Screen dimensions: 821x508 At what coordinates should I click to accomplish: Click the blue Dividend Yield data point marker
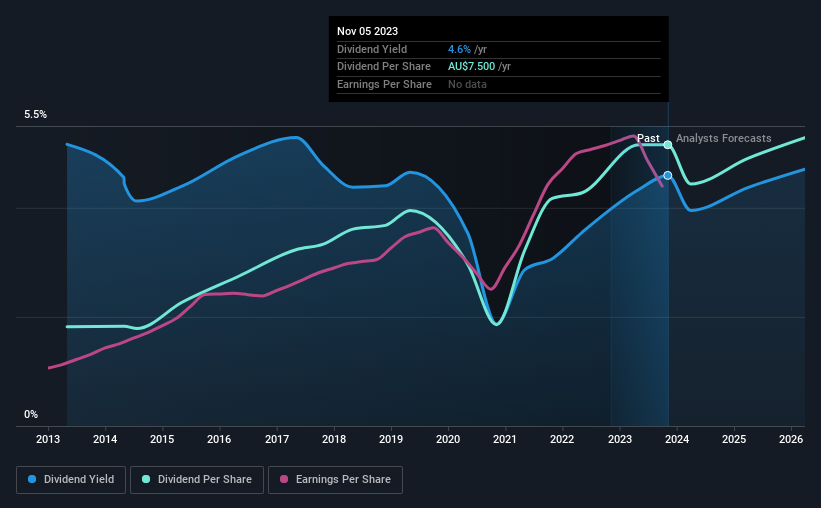tap(668, 175)
